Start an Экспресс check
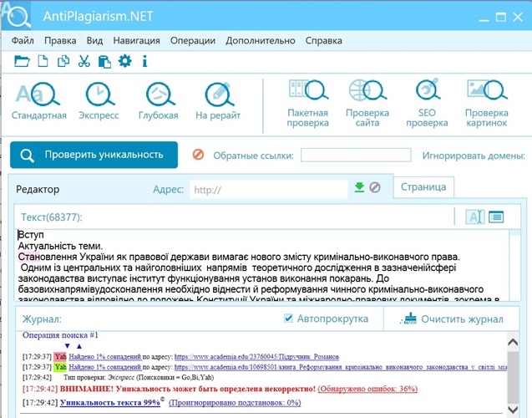The height and width of the screenshot is (418, 532). (99, 101)
